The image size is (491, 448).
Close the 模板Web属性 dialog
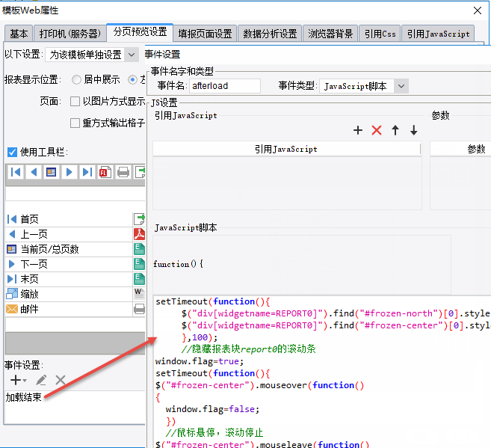coord(478,10)
